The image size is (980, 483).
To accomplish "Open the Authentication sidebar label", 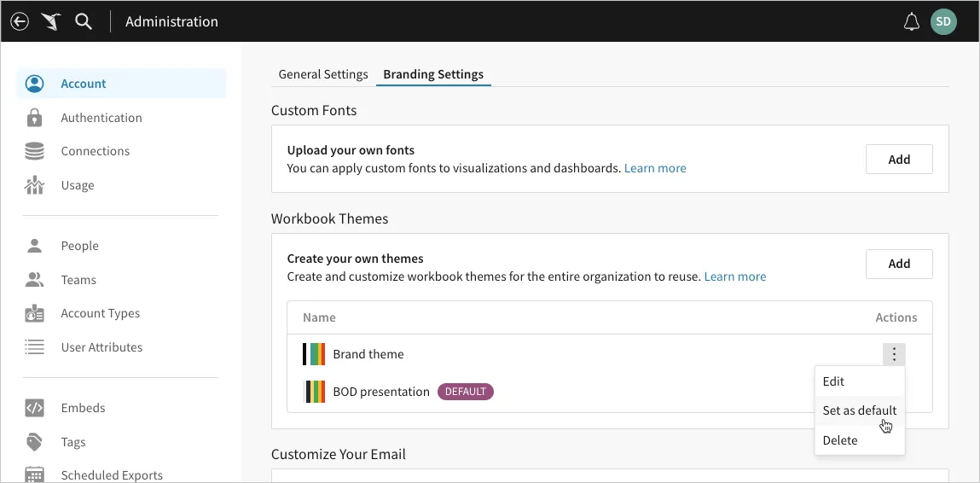I will coord(101,118).
